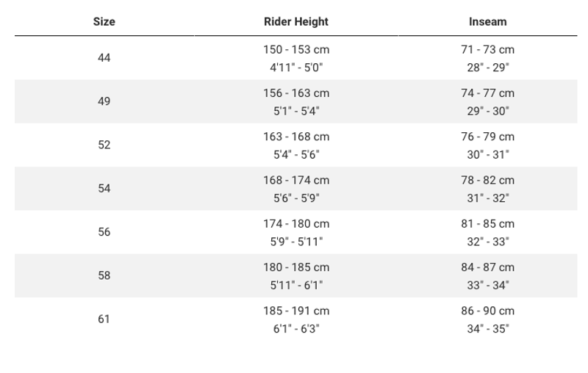Click the 150 - 153 cm height value
This screenshot has width=588, height=373.
click(296, 50)
